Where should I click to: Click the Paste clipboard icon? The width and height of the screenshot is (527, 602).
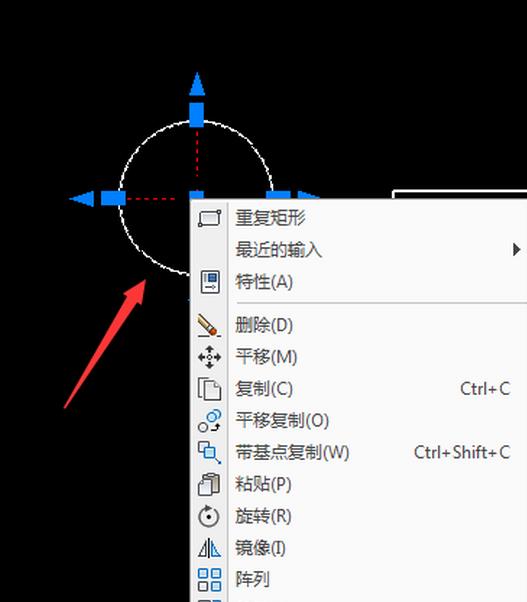click(x=209, y=484)
